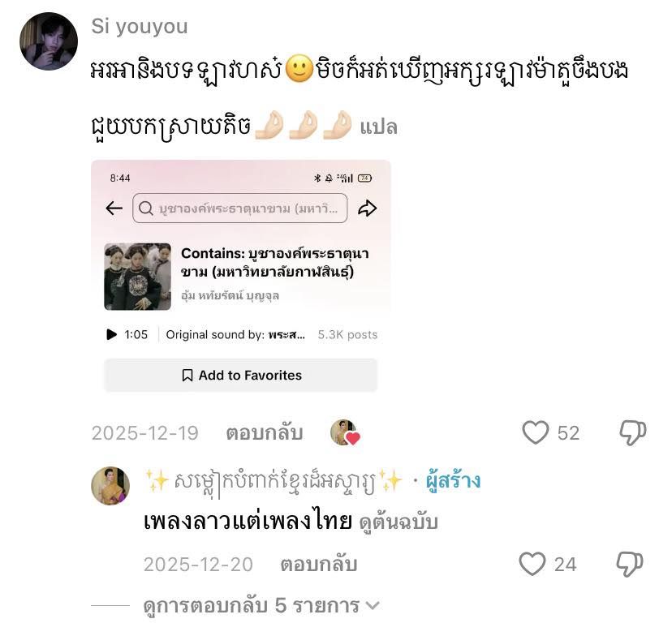The image size is (672, 636).
Task: Translate the comment via แปล
Action: click(x=378, y=127)
